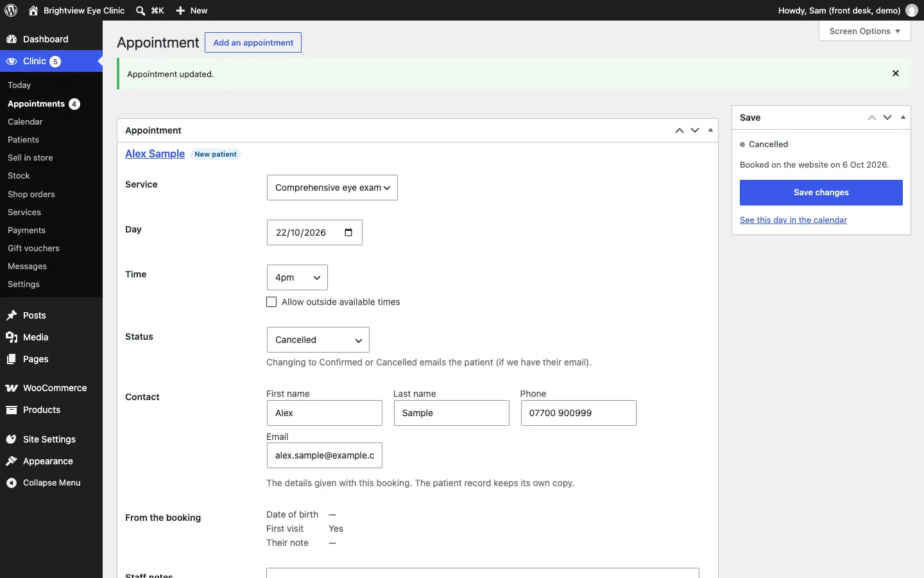Click the Cancelled status label in Save panel
This screenshot has height=578, width=924.
coord(768,144)
